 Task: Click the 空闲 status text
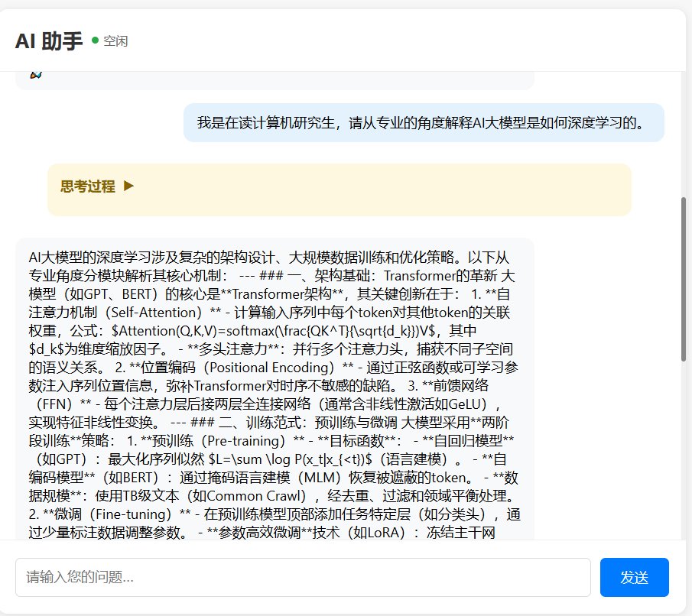(115, 41)
